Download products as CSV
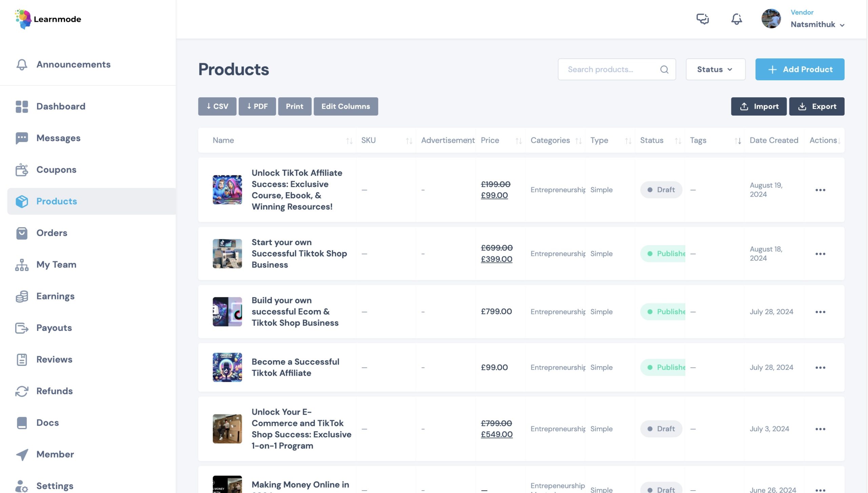 [217, 106]
